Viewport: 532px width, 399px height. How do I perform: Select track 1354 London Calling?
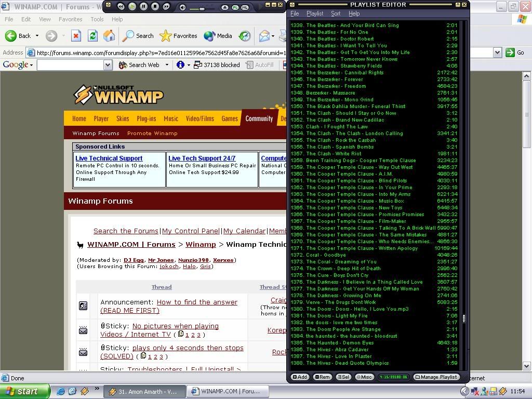pyautogui.click(x=374, y=134)
